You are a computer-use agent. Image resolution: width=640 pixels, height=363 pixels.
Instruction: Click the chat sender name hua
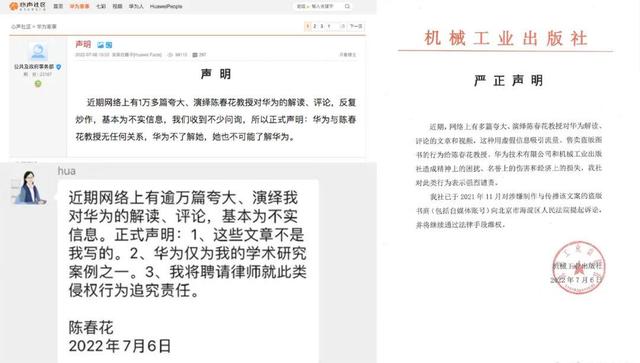point(67,171)
